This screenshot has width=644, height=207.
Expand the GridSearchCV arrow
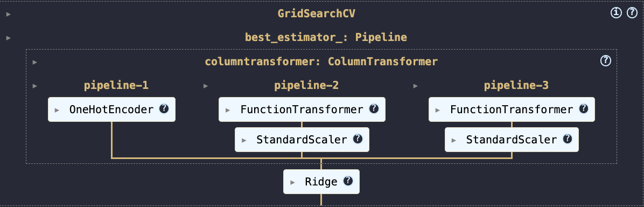pyautogui.click(x=9, y=15)
